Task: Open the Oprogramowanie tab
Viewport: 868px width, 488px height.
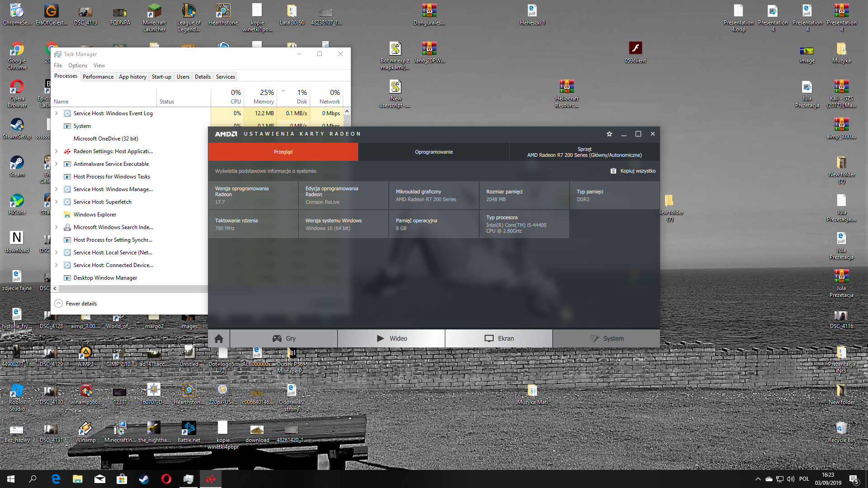Action: point(434,152)
